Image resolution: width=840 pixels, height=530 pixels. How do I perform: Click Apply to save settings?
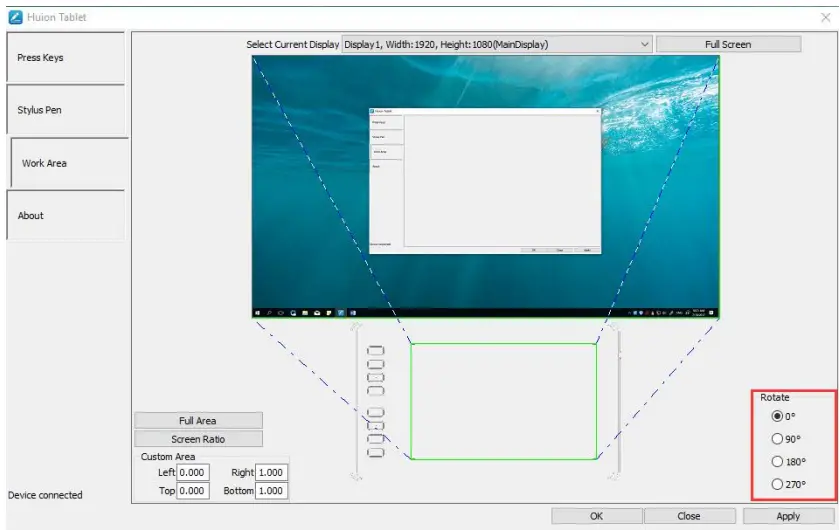[788, 516]
